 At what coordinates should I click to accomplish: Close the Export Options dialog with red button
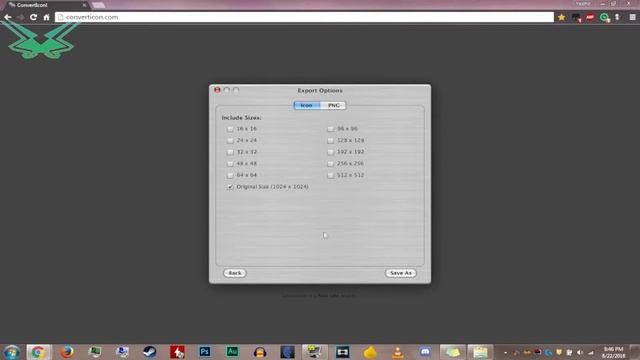(x=217, y=90)
